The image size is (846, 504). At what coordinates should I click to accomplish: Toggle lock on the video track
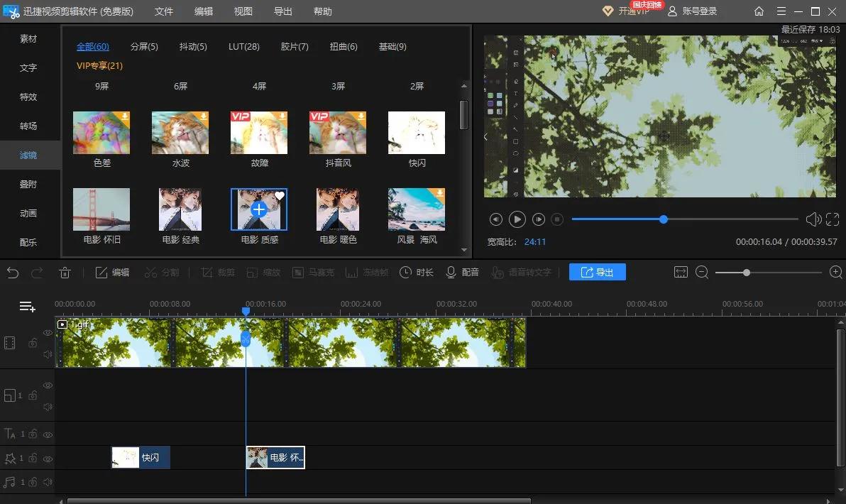pyautogui.click(x=33, y=344)
